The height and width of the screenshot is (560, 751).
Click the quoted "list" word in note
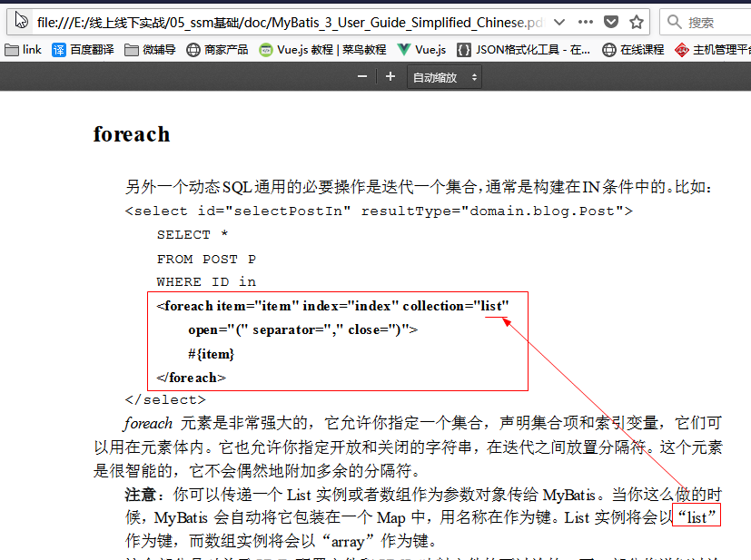pyautogui.click(x=697, y=517)
